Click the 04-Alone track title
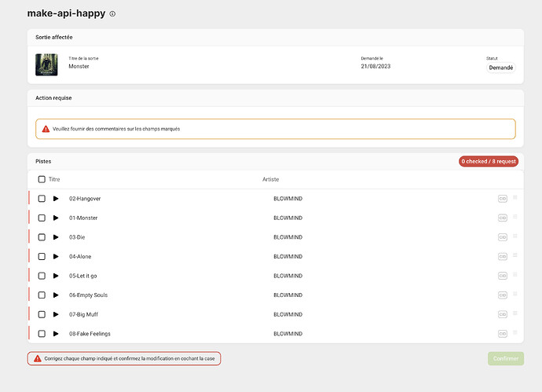 [80, 257]
